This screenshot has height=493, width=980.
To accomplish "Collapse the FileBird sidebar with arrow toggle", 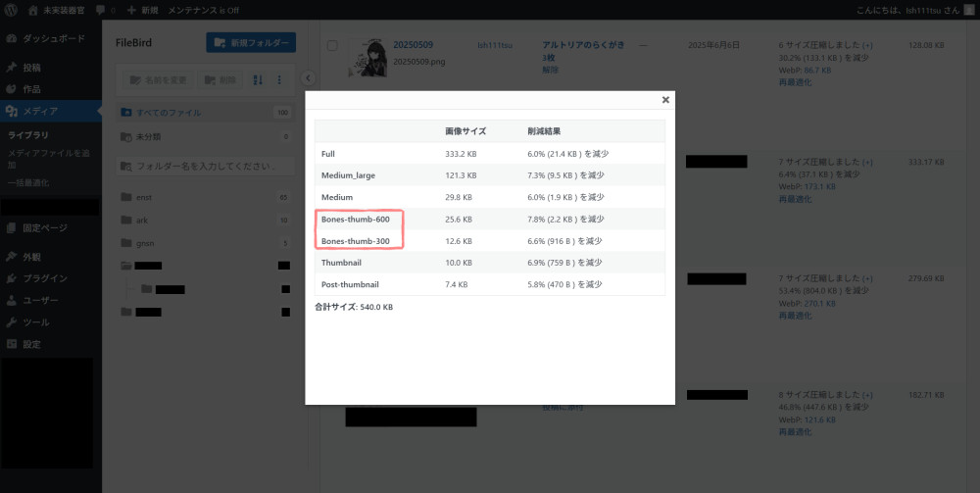I will (x=307, y=77).
